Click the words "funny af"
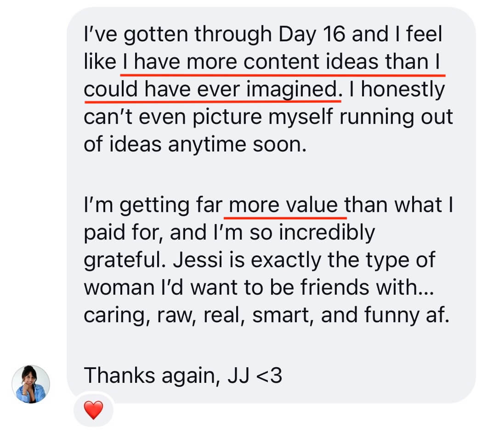482x448 pixels. tap(407, 315)
